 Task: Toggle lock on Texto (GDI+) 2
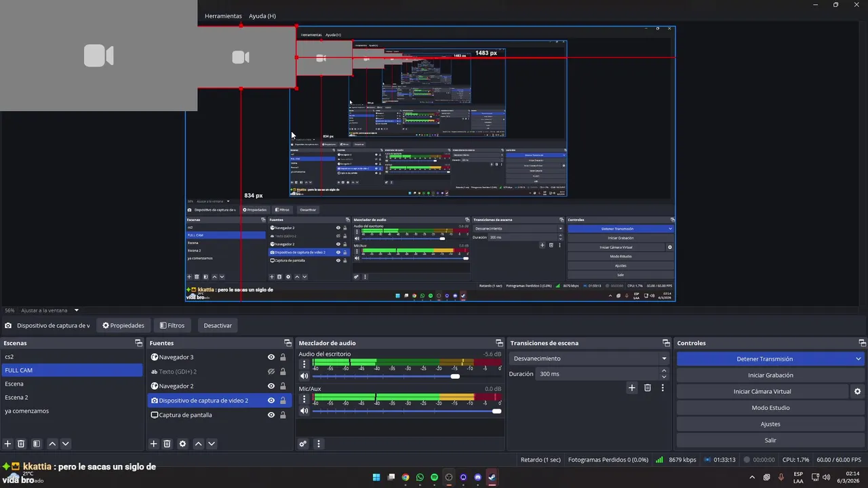[x=283, y=371]
